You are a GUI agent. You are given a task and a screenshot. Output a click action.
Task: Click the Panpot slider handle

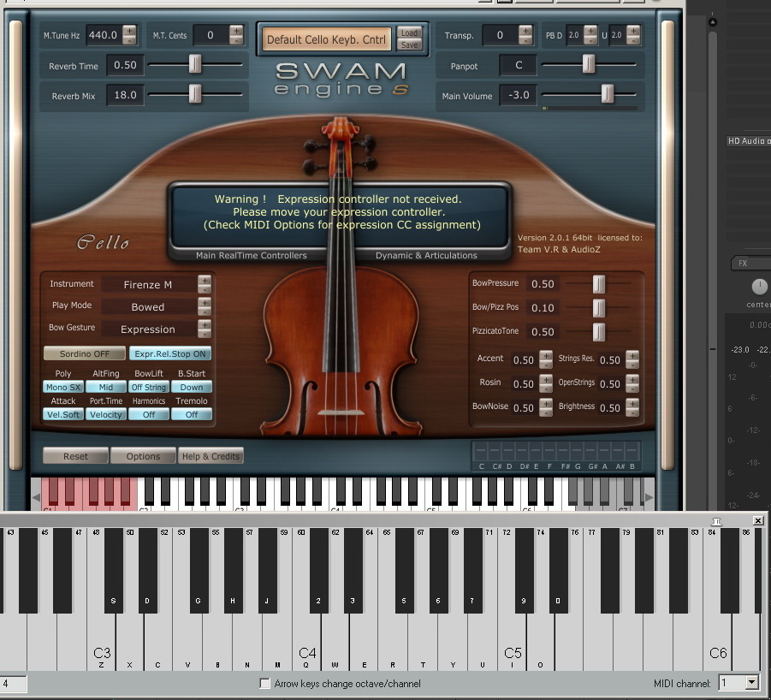pos(589,64)
